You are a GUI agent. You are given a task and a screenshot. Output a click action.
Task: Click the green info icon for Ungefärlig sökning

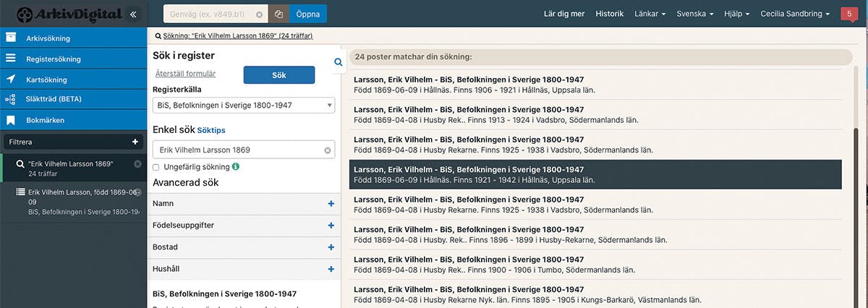pyautogui.click(x=237, y=166)
